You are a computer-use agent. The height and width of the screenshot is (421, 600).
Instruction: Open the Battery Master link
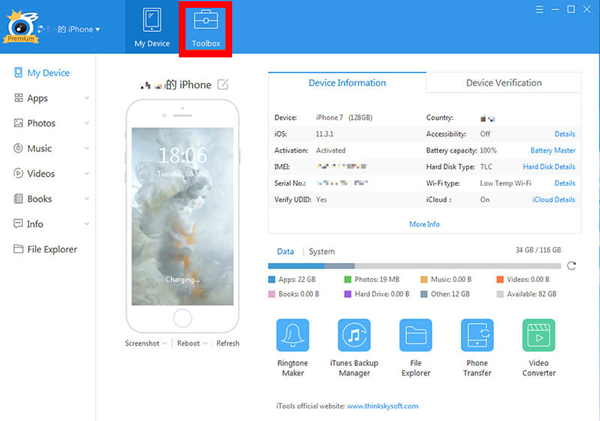point(553,150)
